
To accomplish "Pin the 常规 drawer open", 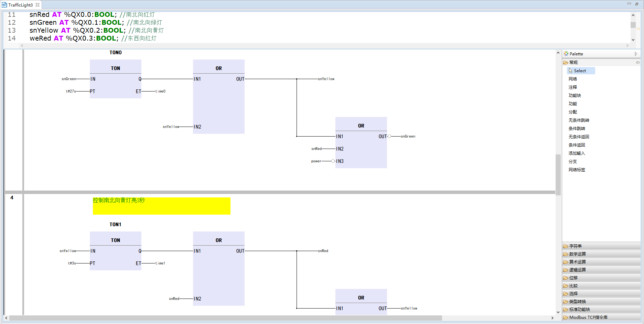I will [637, 63].
